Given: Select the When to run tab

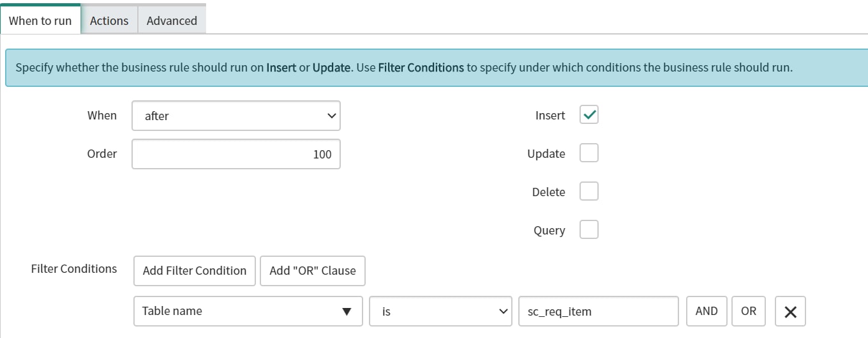Looking at the screenshot, I should click(40, 19).
